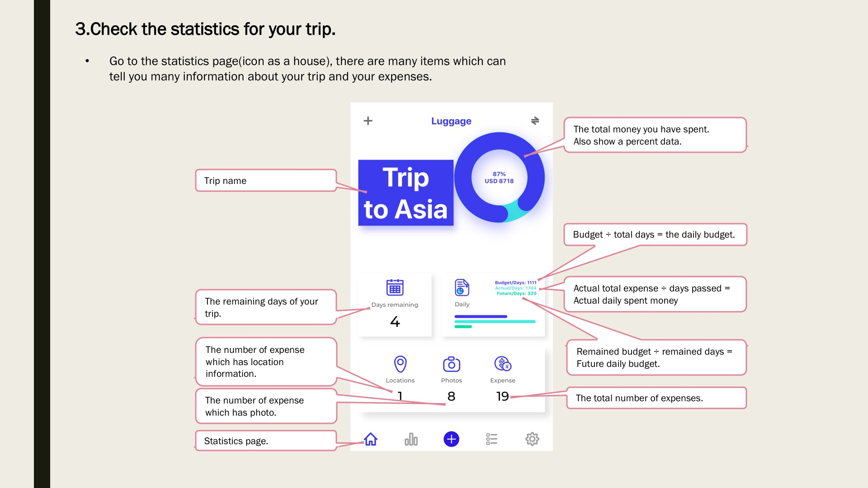Tap the Expense currency coins icon
Screen dimensions: 868x488
pos(503,363)
